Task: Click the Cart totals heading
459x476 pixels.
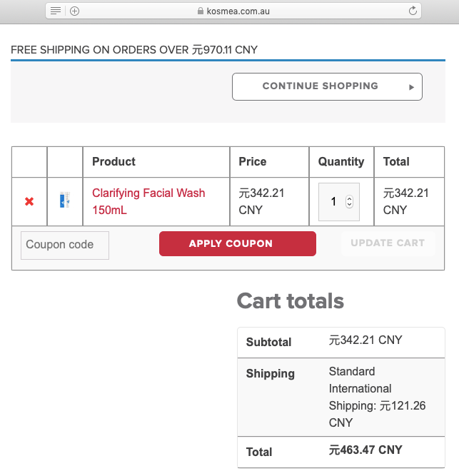Action: tap(291, 301)
